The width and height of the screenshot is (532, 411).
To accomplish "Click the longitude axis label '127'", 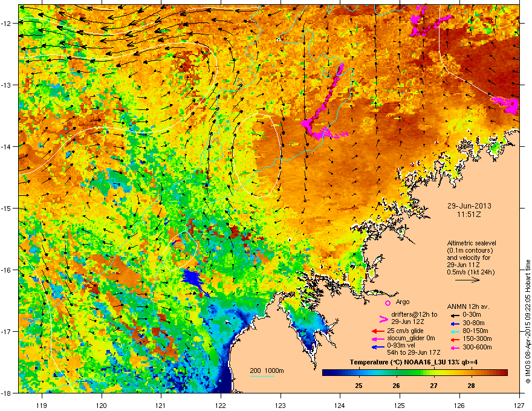I will point(519,405).
